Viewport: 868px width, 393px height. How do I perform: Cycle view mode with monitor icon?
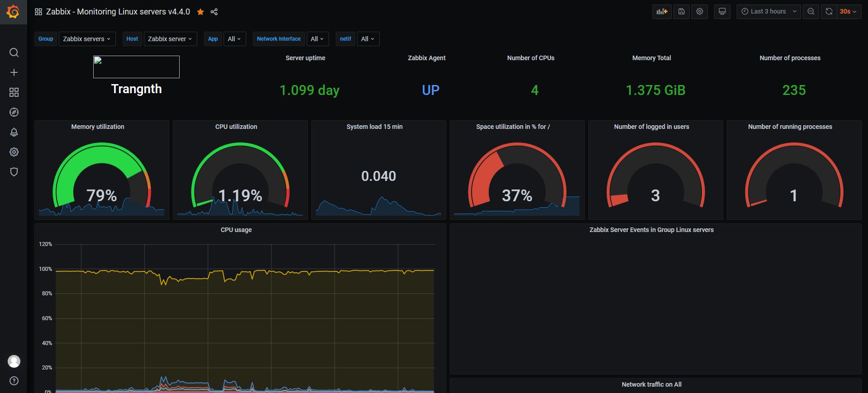722,12
